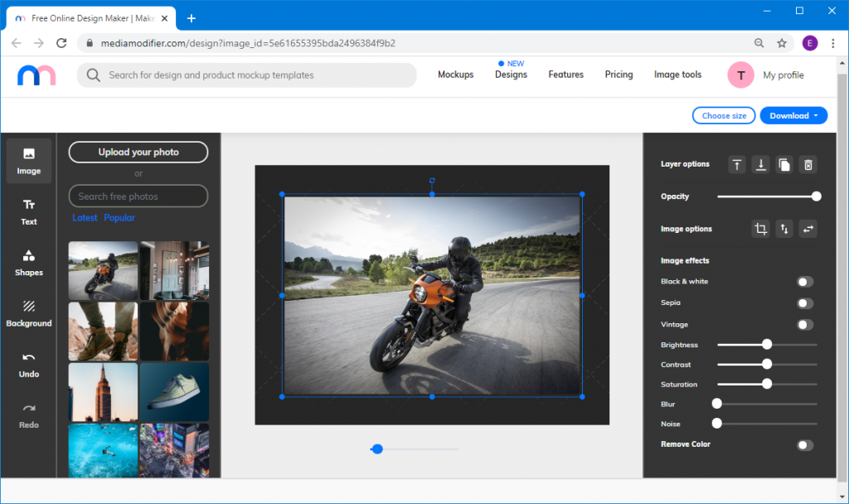The width and height of the screenshot is (849, 504).
Task: Enable the Black & white effect
Action: 803,281
